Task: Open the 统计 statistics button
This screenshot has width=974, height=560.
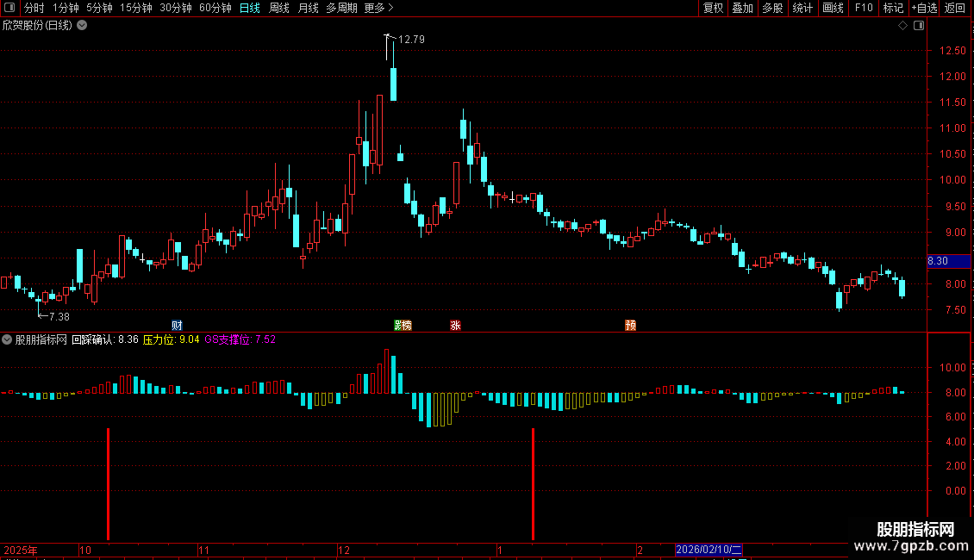Action: [802, 8]
